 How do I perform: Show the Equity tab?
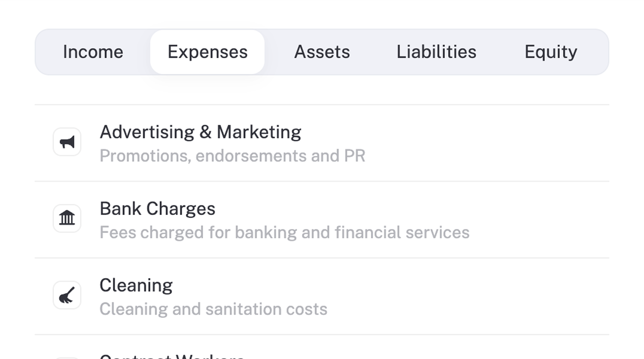coord(550,52)
